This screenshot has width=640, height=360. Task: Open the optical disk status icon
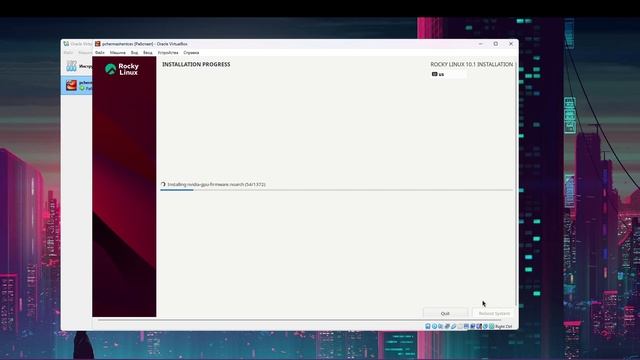(x=434, y=326)
